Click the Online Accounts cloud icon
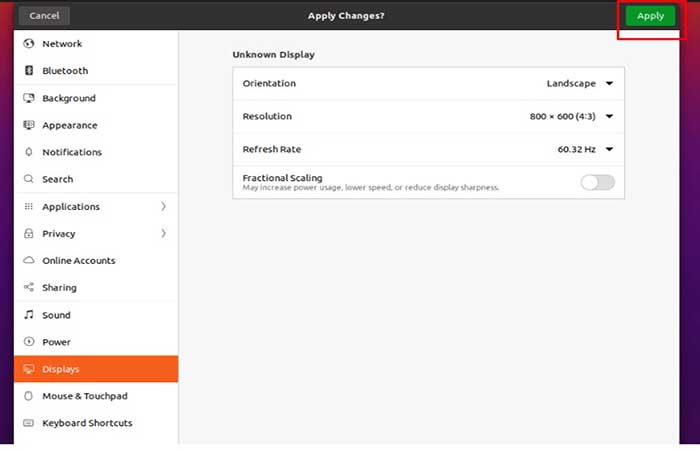 click(x=29, y=260)
